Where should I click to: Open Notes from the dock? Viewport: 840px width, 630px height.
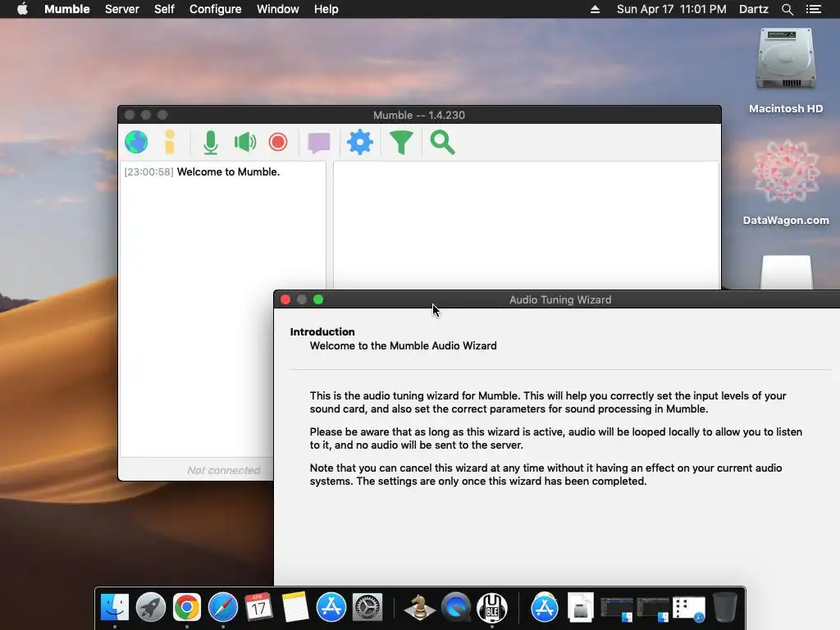click(x=294, y=607)
